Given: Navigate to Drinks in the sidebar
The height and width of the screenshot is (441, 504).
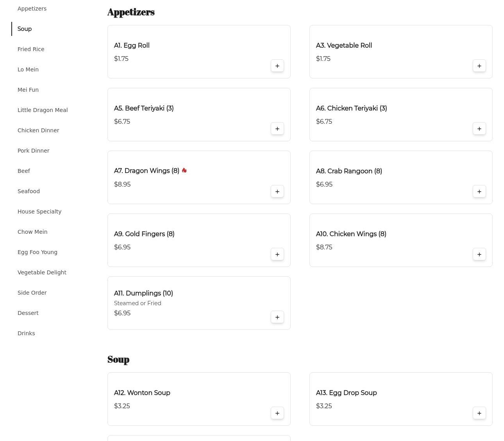Looking at the screenshot, I should pyautogui.click(x=26, y=333).
